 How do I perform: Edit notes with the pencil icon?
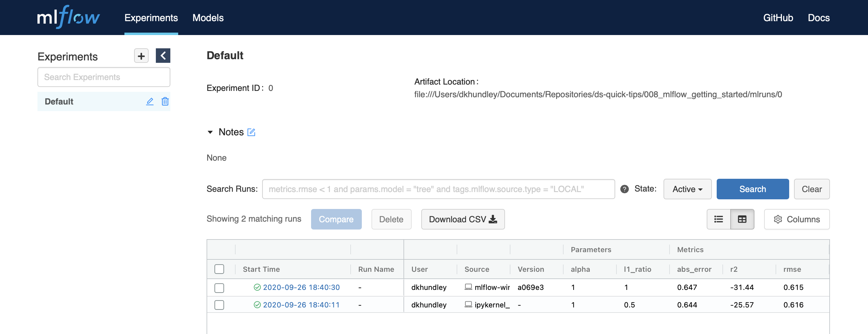pyautogui.click(x=251, y=132)
